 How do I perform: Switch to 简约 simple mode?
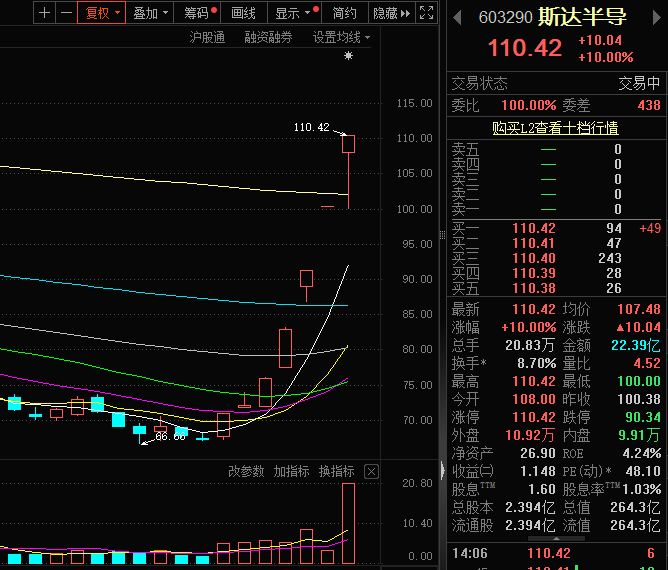[x=344, y=13]
